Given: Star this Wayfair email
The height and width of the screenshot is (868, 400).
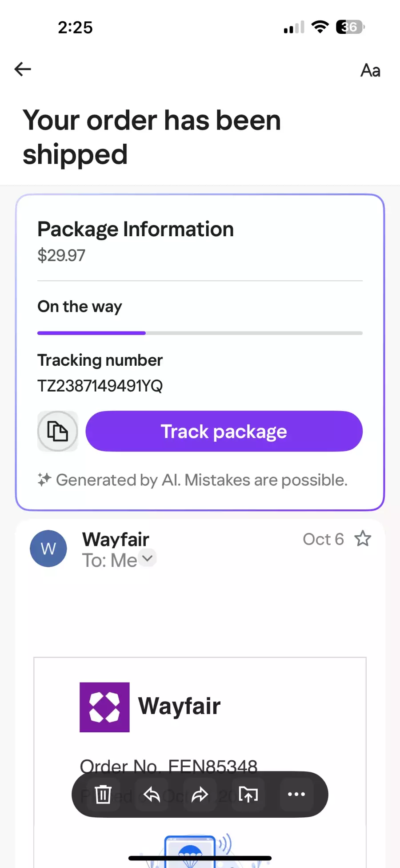Looking at the screenshot, I should point(363,539).
